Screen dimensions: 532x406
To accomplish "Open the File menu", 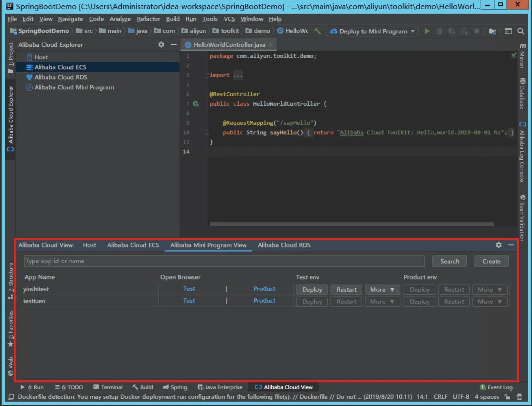I will 12,19.
